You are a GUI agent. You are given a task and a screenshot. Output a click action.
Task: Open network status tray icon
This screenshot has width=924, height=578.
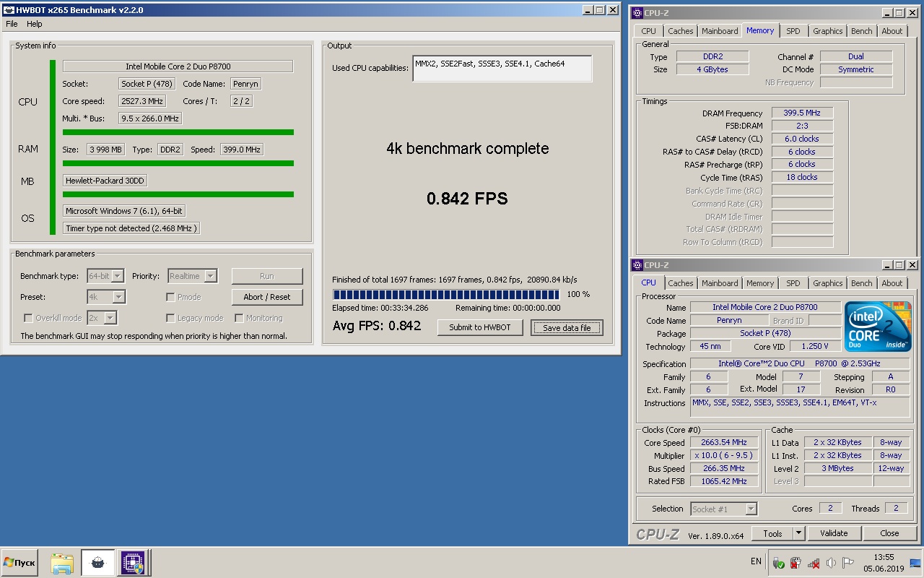(814, 563)
